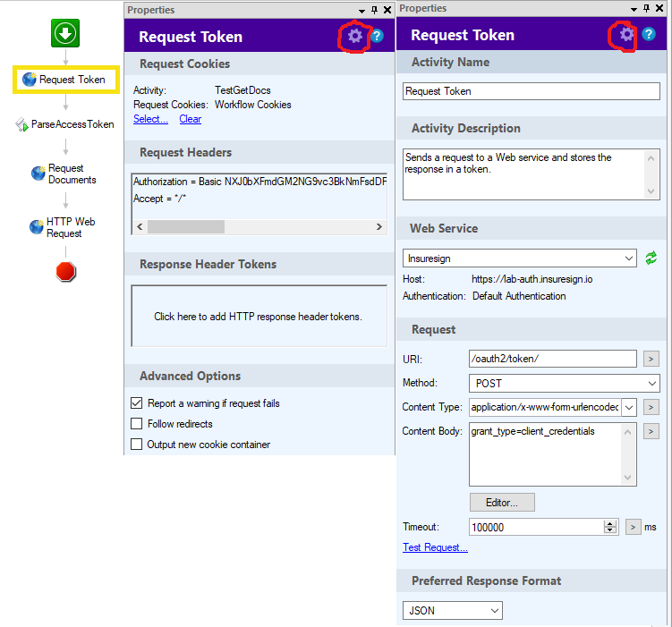Pin the right Properties panel
672x627 pixels.
pyautogui.click(x=646, y=8)
